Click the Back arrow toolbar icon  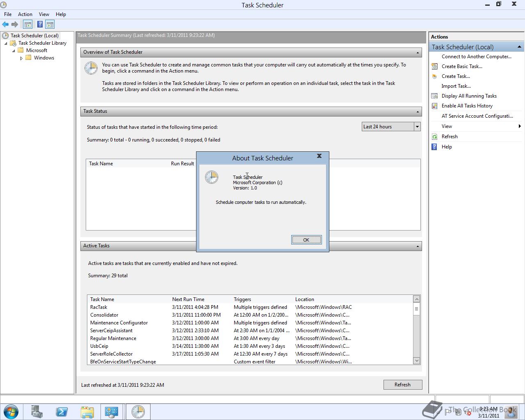(5, 25)
